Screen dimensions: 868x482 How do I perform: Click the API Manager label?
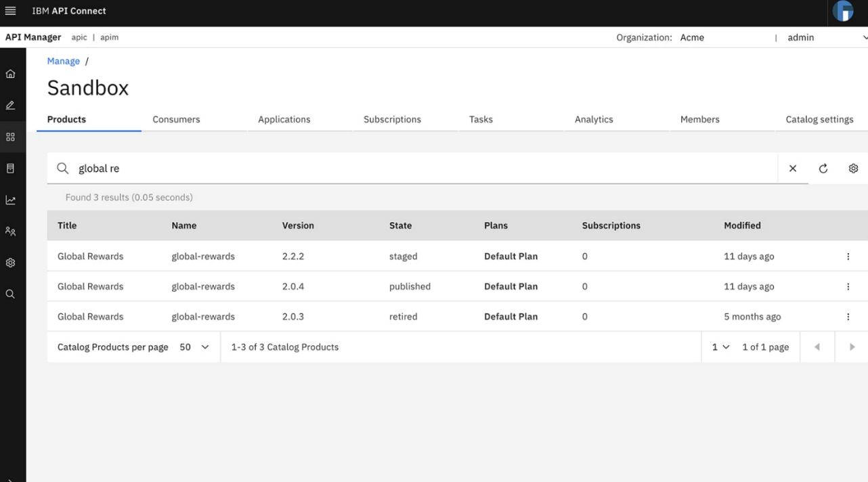coord(33,37)
